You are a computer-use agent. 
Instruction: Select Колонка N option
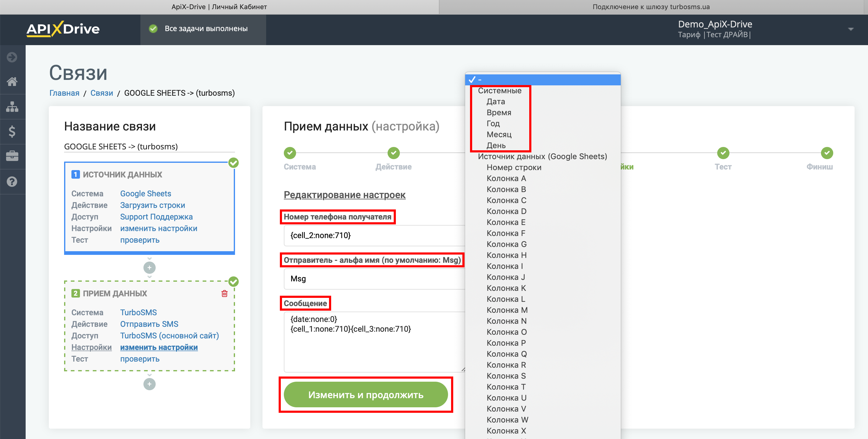pos(543,321)
